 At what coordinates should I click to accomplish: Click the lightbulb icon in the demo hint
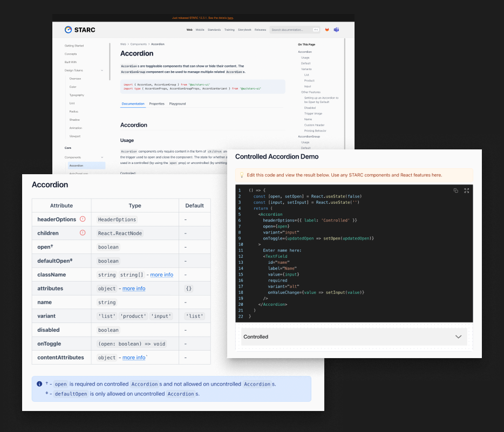point(242,175)
